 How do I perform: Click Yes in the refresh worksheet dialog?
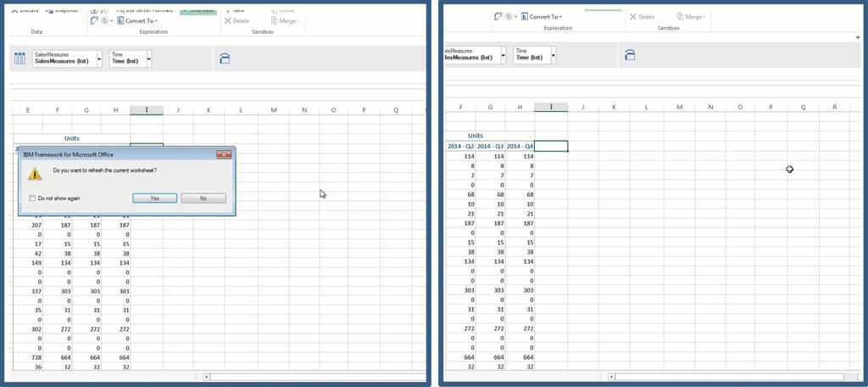155,198
